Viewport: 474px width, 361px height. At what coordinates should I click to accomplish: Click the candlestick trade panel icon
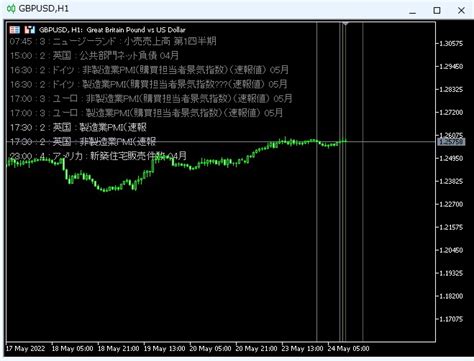(29, 30)
